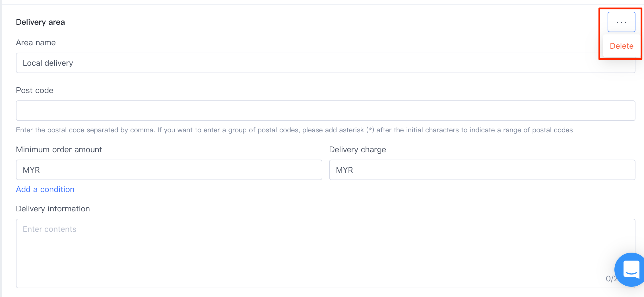Viewport: 644px width, 297px height.
Task: Click the Delivery area section heading
Action: (40, 22)
